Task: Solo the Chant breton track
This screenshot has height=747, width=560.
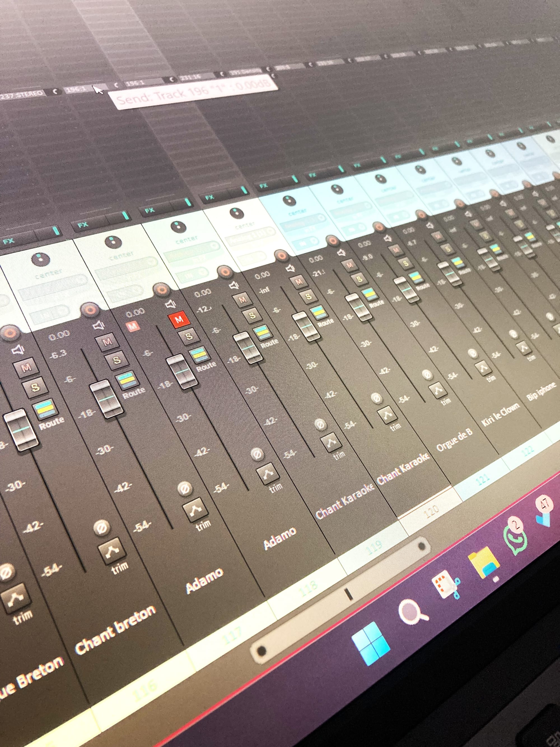Action: pos(35,387)
